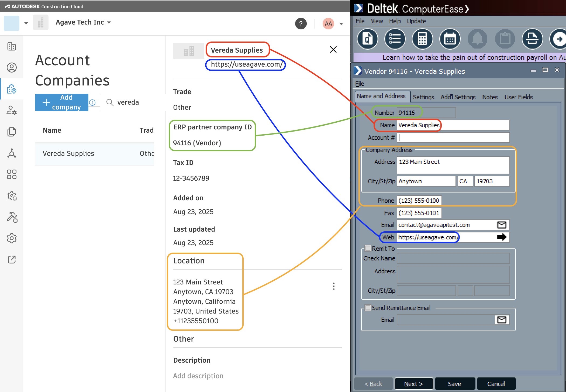Screen dimensions: 566x392
Task: Click the Save button in Vendor window
Action: (455, 384)
